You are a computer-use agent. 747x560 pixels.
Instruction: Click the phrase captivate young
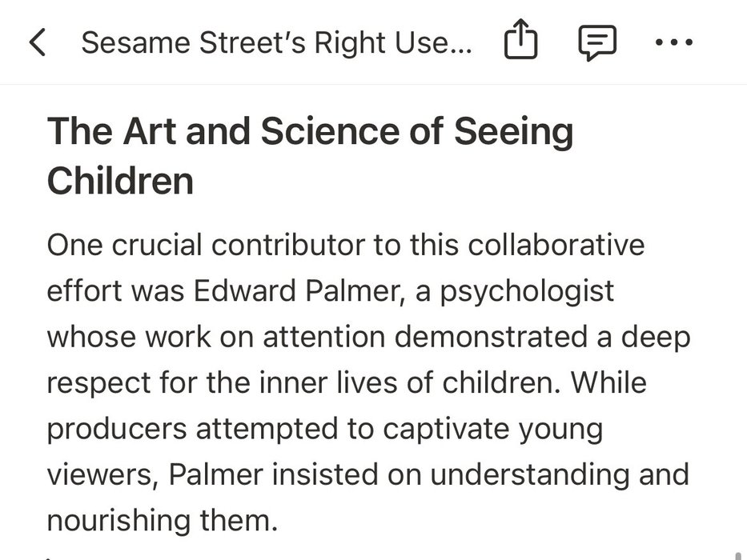(493, 429)
